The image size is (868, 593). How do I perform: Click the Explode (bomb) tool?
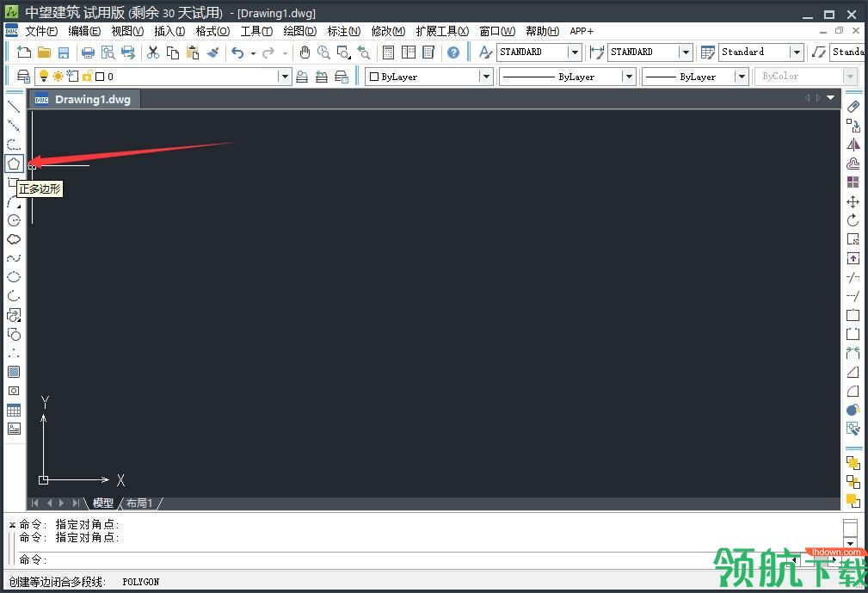pyautogui.click(x=853, y=410)
